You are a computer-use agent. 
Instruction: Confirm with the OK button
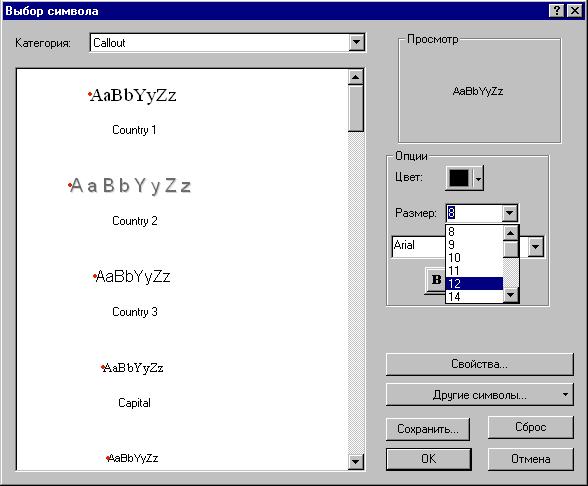click(429, 459)
